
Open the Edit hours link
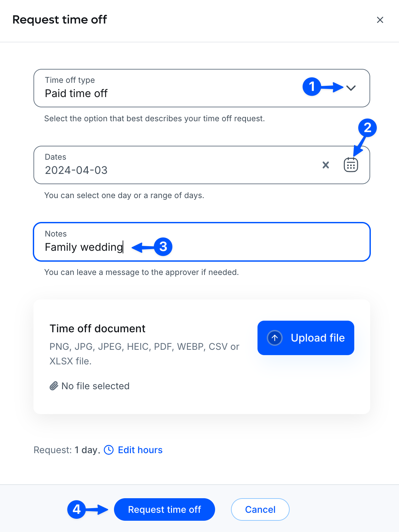(140, 450)
